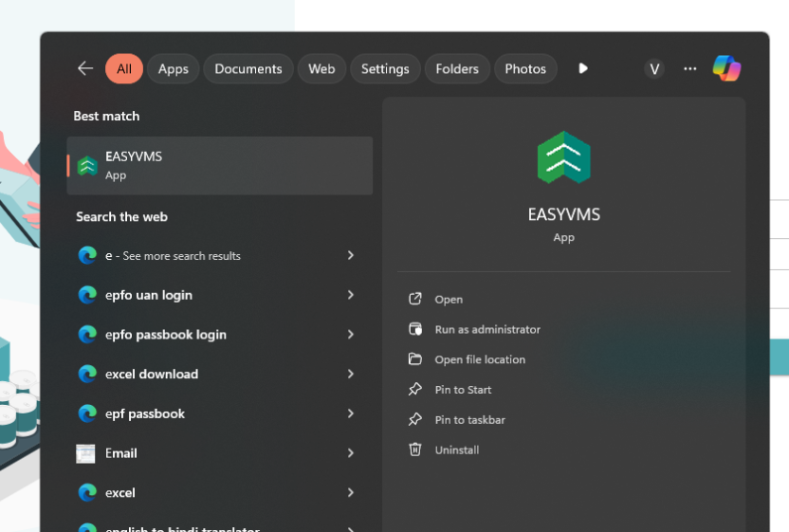The image size is (789, 532).
Task: Click the Edge icon beside 'excel' suggestion
Action: (87, 492)
